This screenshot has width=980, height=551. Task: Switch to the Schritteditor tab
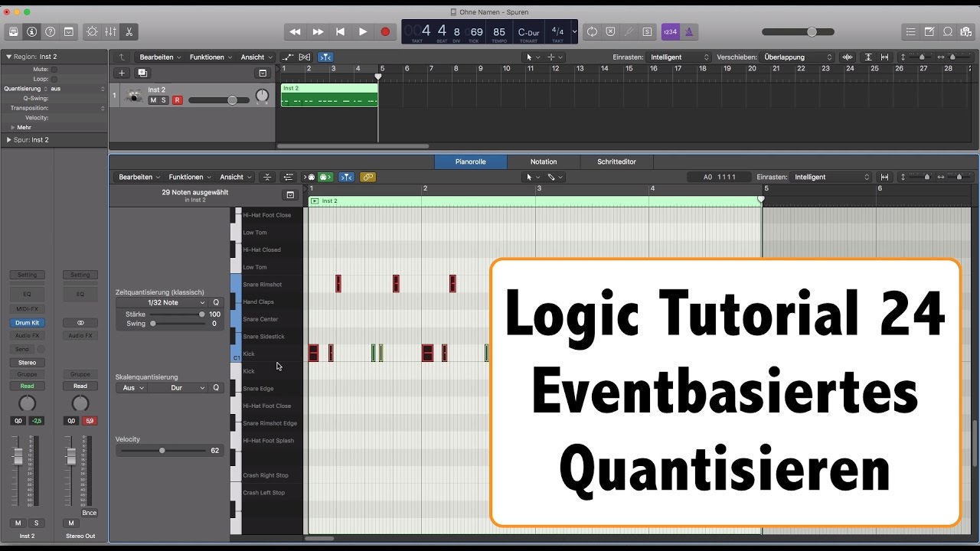point(616,161)
